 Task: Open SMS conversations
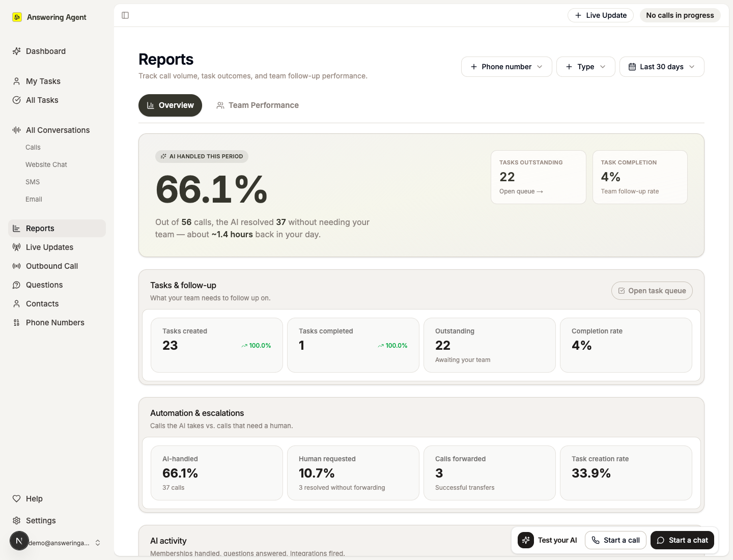(33, 182)
